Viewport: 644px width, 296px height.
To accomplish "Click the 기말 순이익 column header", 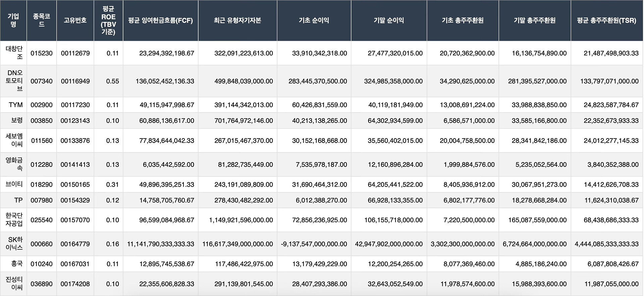I will [389, 20].
